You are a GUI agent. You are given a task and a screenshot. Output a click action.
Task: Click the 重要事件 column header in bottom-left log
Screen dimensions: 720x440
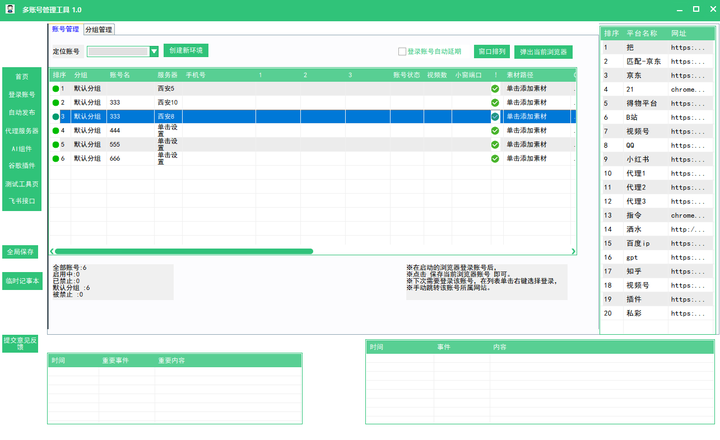pos(127,361)
